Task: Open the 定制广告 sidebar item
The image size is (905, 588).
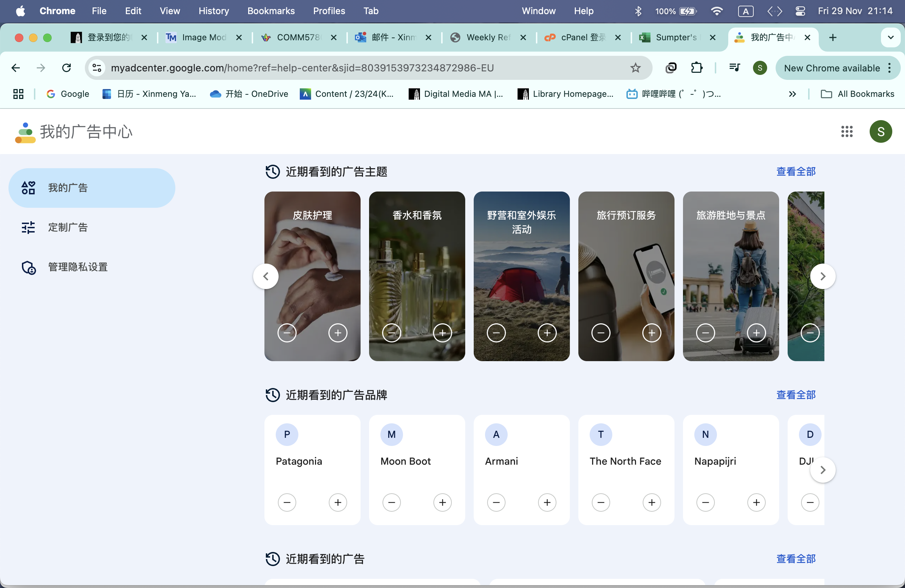Action: (x=68, y=227)
